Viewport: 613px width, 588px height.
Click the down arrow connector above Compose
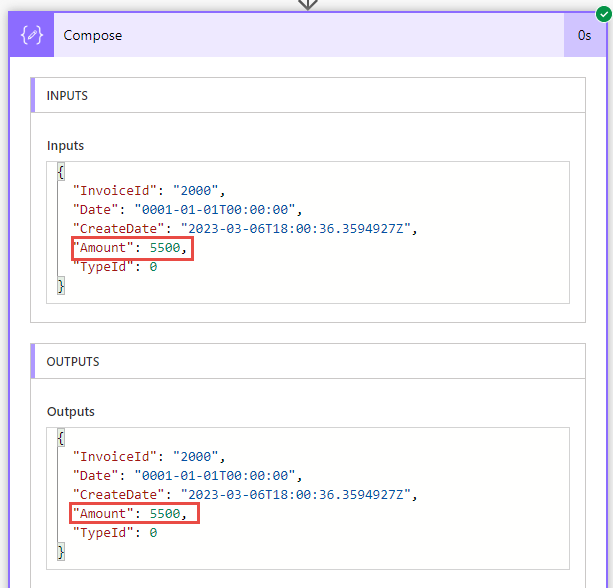click(308, 5)
